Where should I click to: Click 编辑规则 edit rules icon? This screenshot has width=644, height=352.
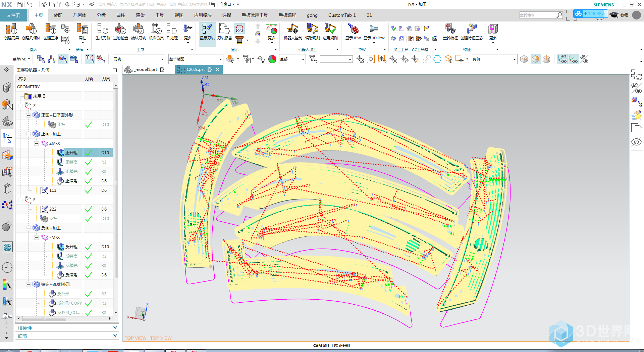click(x=312, y=32)
